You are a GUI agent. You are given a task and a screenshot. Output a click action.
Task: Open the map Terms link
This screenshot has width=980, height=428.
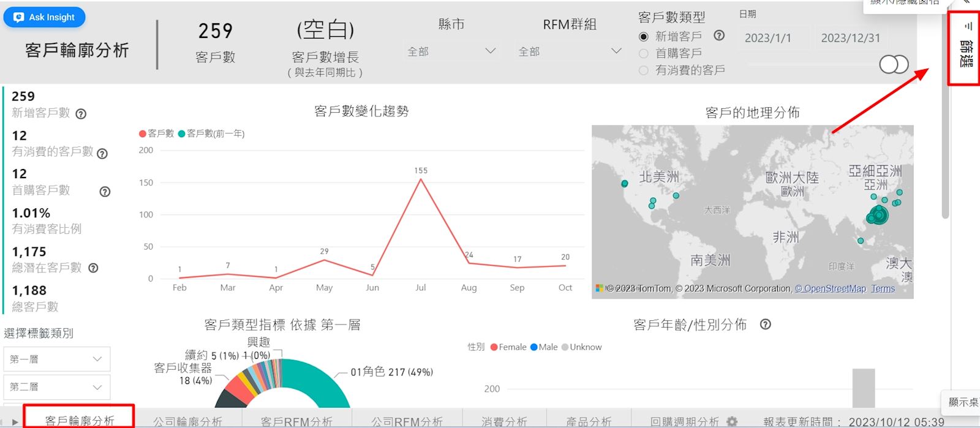click(883, 289)
